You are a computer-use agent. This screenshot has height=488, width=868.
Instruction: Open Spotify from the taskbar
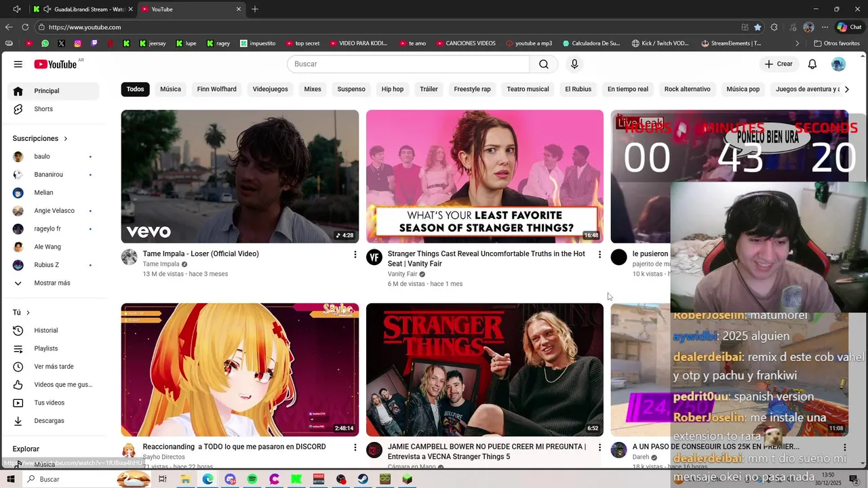(252, 479)
